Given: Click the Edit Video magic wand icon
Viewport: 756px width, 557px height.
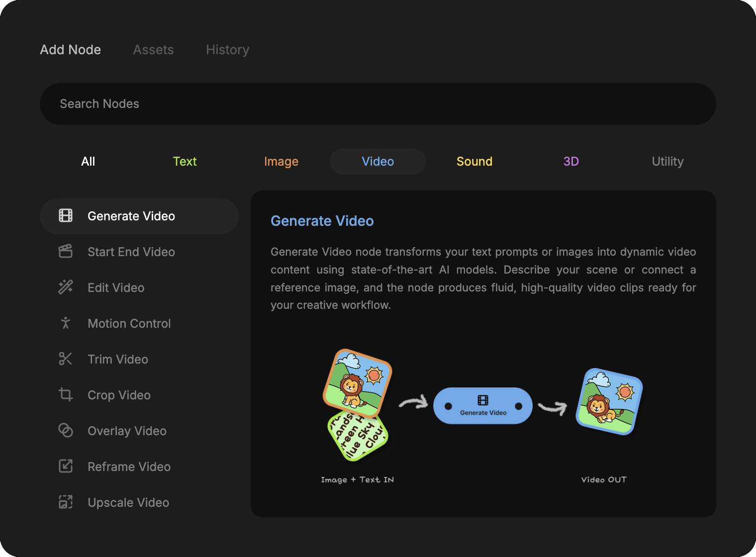Looking at the screenshot, I should (66, 287).
